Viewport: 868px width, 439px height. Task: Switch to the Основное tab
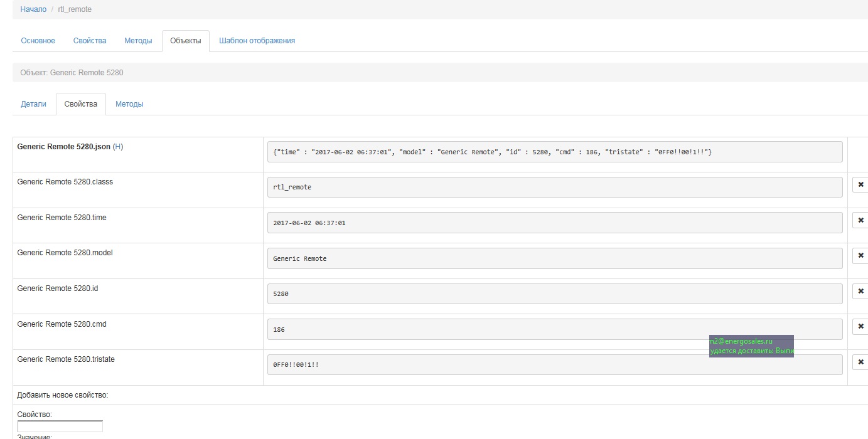[x=38, y=41]
